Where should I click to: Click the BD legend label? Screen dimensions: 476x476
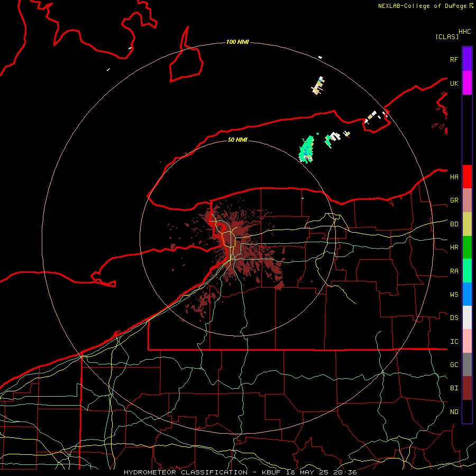coord(454,224)
